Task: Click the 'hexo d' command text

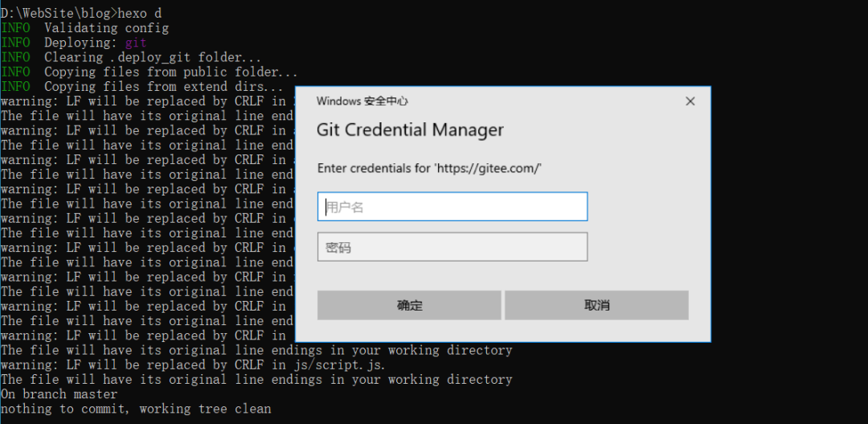Action: (143, 14)
